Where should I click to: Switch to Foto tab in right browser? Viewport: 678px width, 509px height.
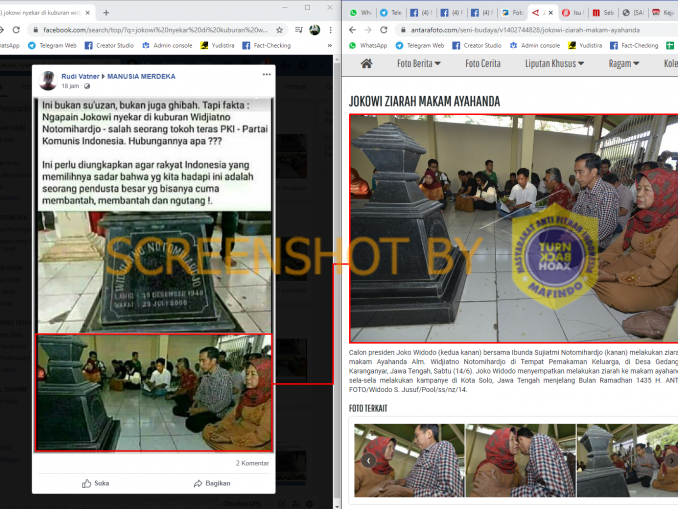[x=512, y=13]
